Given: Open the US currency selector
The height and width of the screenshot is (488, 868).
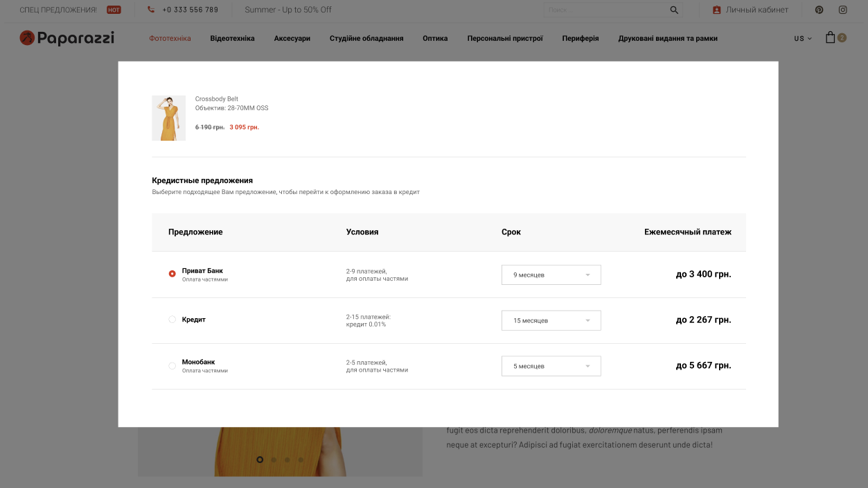Looking at the screenshot, I should pos(803,39).
